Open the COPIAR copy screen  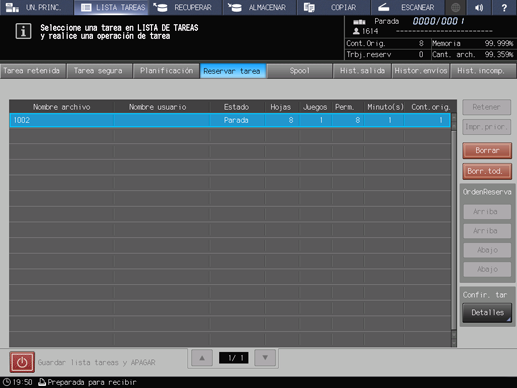coord(334,7)
